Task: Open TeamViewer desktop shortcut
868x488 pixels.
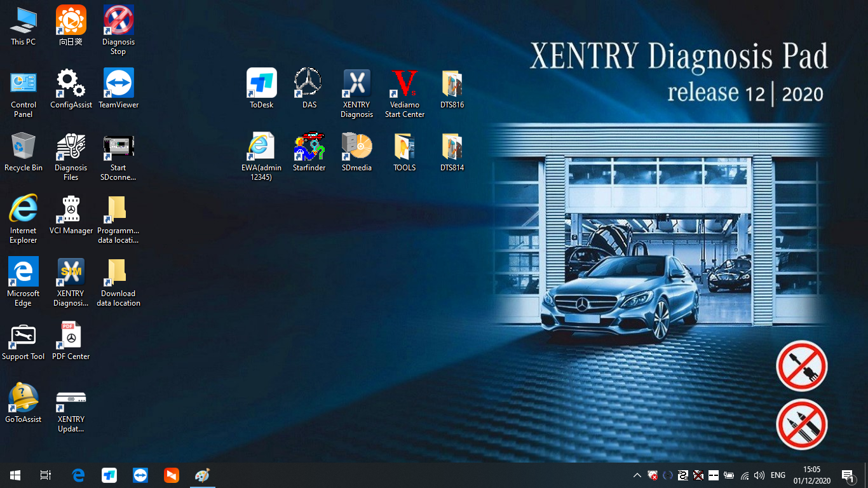Action: point(118,89)
